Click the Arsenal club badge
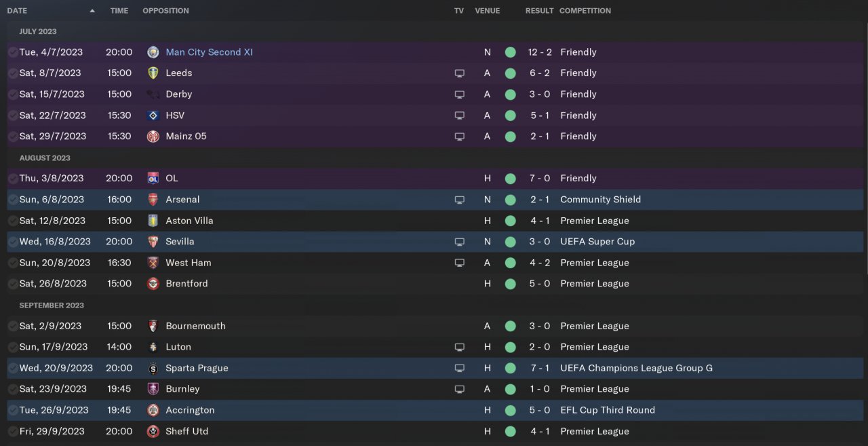Screen dimensions: 868x446 coord(153,200)
